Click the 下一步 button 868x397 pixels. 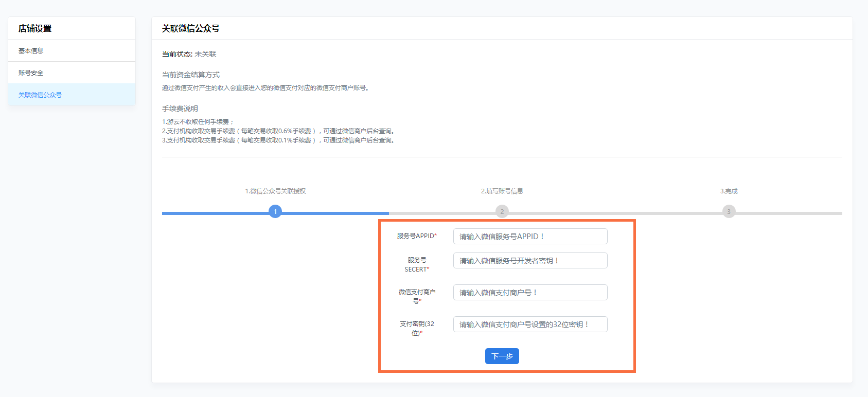tap(502, 356)
